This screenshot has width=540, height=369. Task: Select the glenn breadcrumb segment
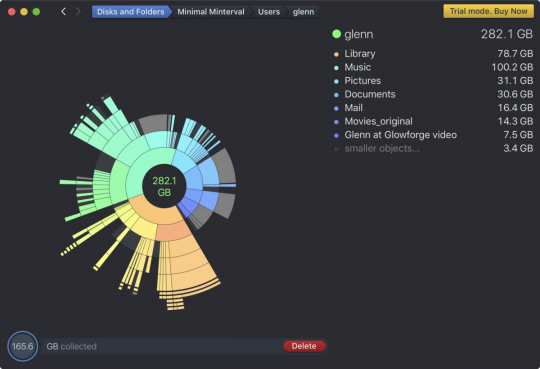point(303,12)
